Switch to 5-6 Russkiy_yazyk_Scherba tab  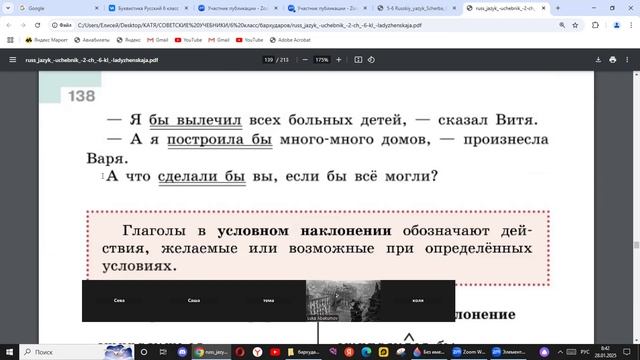coord(415,8)
